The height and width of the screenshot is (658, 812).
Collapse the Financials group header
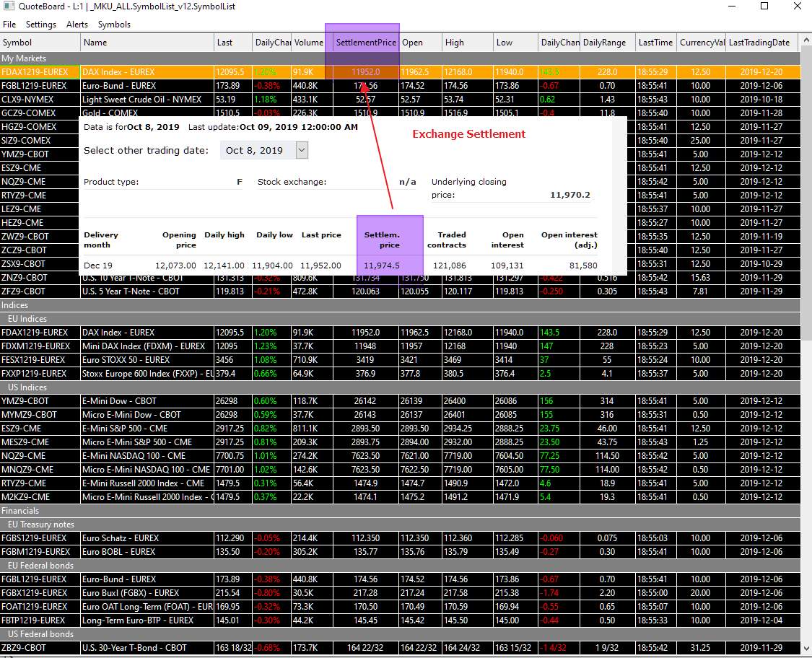point(401,510)
